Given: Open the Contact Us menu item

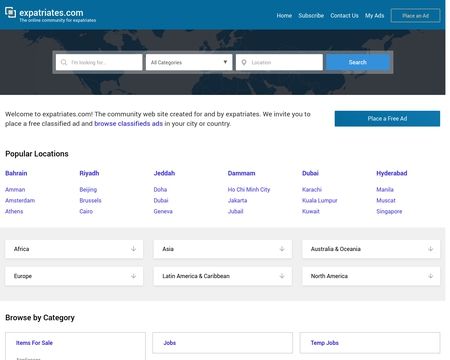Looking at the screenshot, I should 344,16.
